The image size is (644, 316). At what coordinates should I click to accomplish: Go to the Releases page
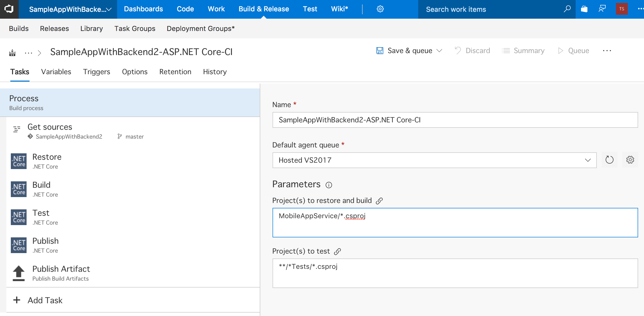point(55,29)
